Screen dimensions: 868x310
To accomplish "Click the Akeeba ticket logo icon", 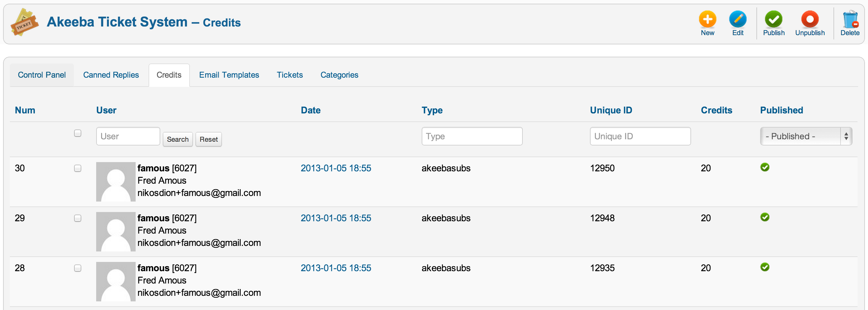I will [x=24, y=22].
